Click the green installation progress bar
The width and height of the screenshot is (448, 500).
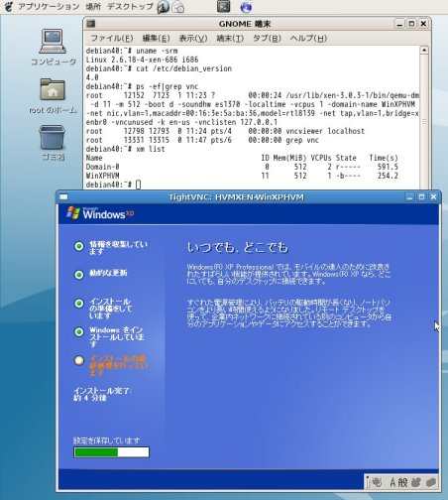(111, 452)
